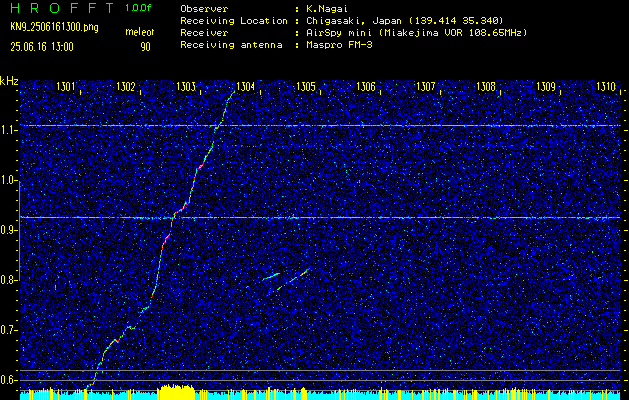Select the Maspro FM-3 antenna text
Viewport: 629px width, 400px height.
click(339, 45)
